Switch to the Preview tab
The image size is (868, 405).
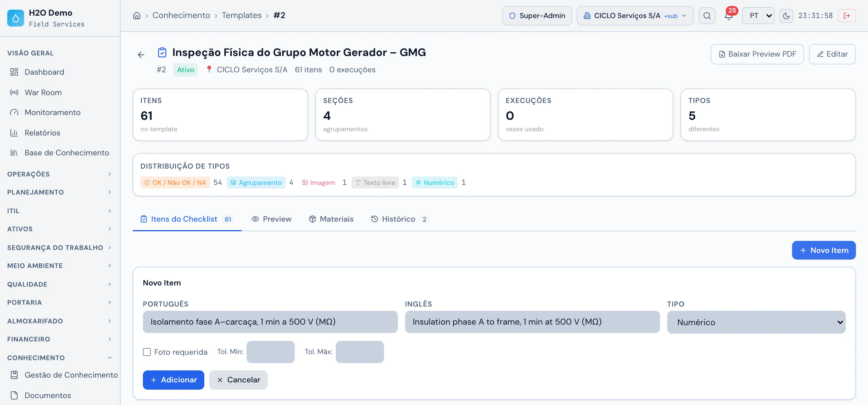(271, 219)
